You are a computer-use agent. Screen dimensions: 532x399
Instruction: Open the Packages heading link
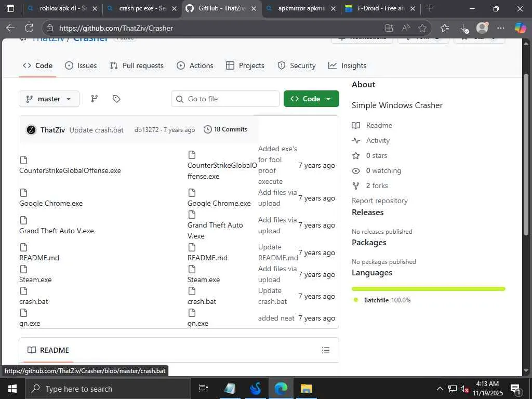(x=369, y=243)
